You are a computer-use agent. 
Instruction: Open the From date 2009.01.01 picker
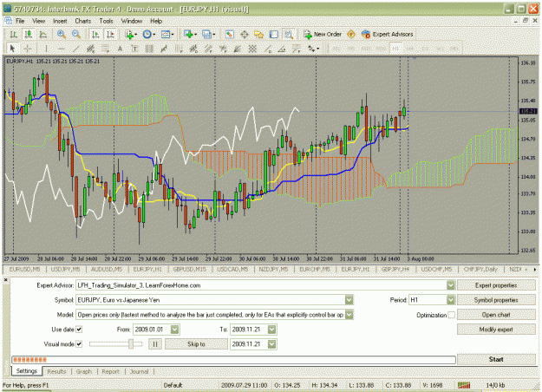tap(175, 330)
